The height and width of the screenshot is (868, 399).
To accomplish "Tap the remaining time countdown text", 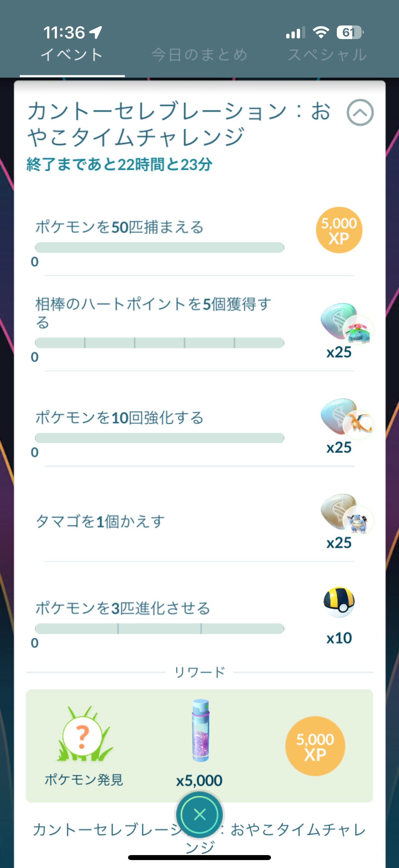I will [x=119, y=165].
